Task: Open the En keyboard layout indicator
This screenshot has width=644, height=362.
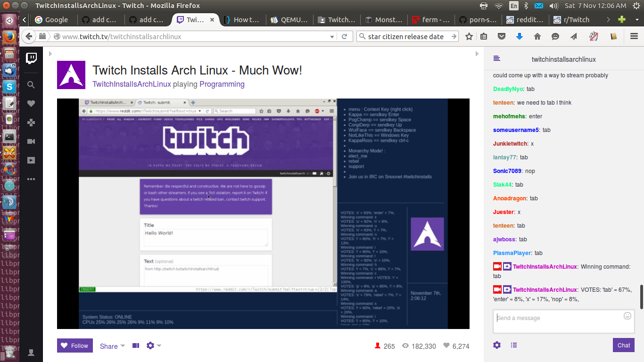Action: click(x=514, y=6)
